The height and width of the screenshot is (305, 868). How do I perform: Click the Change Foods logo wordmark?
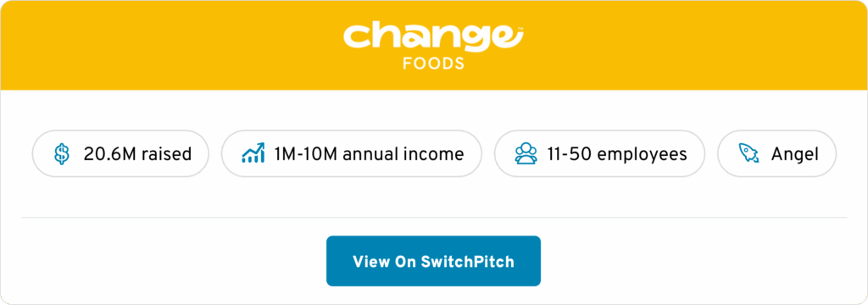tap(433, 47)
